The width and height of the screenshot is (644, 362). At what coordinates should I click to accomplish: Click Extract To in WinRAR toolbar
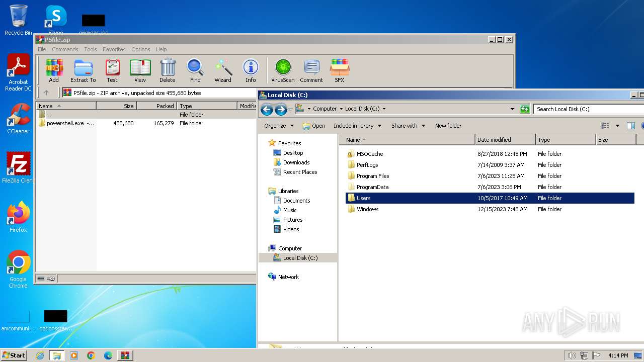[83, 70]
